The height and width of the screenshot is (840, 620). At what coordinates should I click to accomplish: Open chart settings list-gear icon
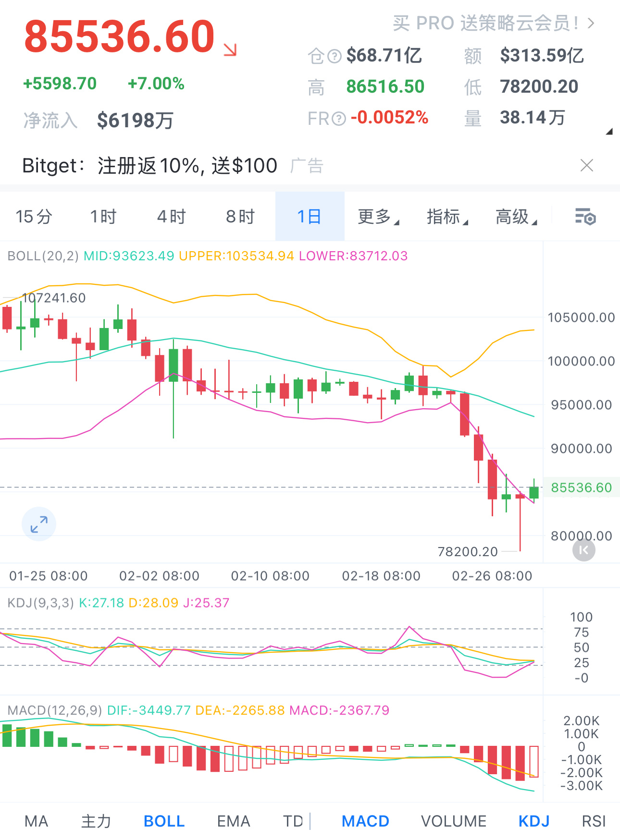[x=585, y=217]
